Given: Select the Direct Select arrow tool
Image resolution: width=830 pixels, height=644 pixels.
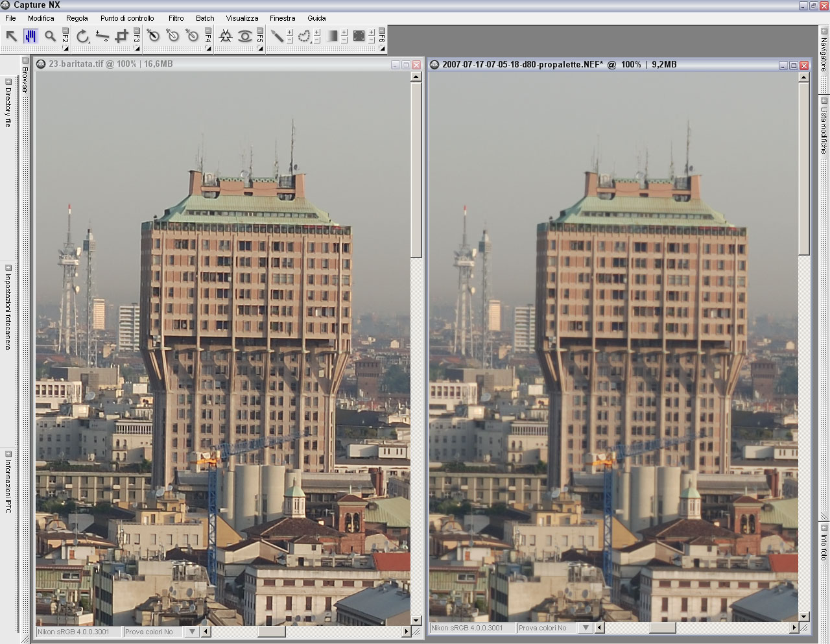Looking at the screenshot, I should click(x=11, y=36).
